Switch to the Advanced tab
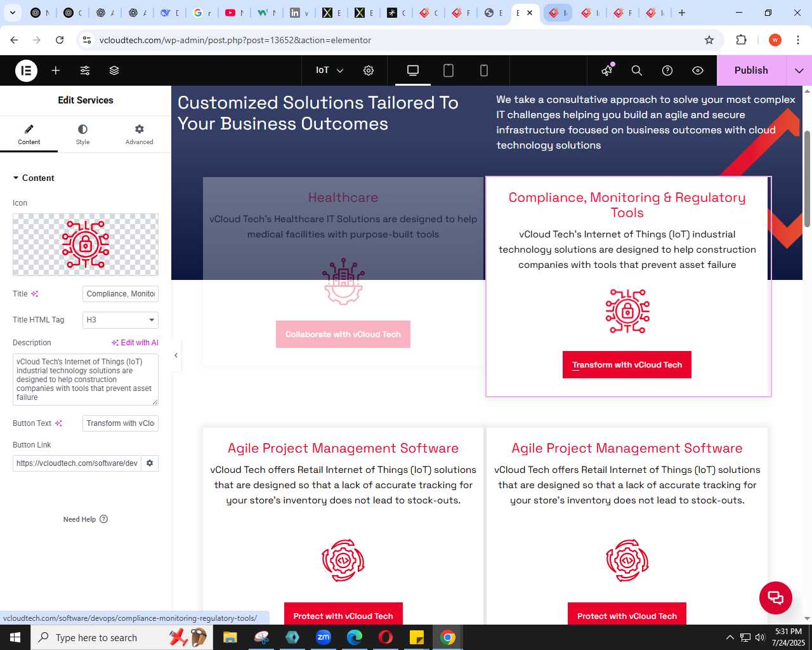 (x=139, y=135)
